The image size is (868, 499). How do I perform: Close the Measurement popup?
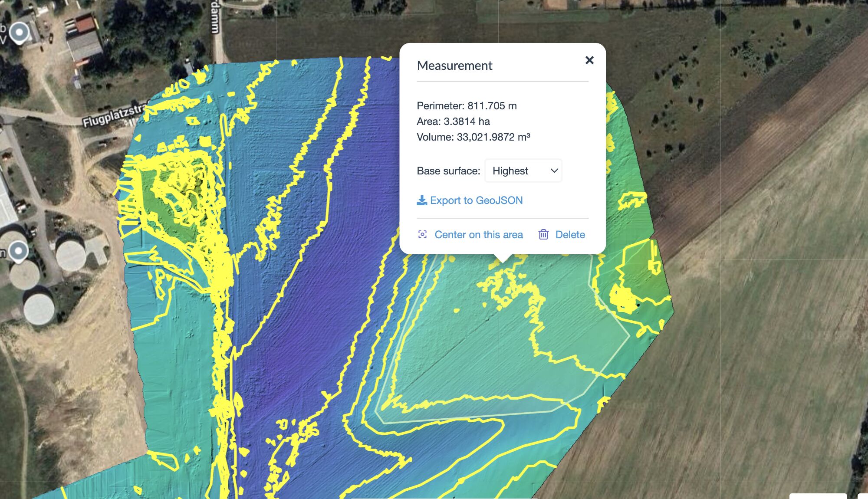point(589,60)
